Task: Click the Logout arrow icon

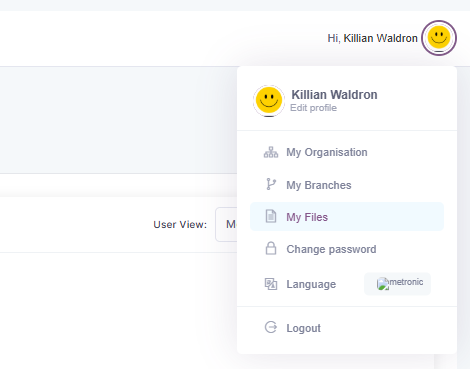Action: click(x=271, y=327)
